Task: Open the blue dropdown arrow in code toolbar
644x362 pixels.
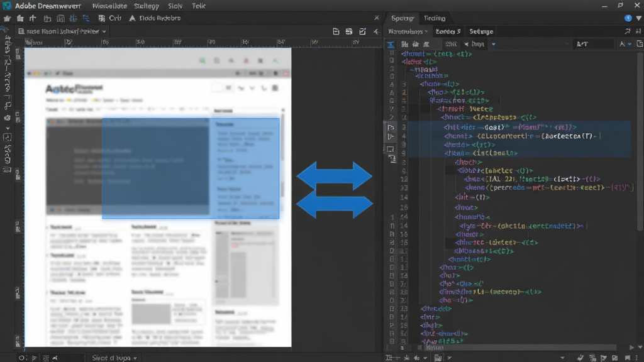Action: [493, 45]
